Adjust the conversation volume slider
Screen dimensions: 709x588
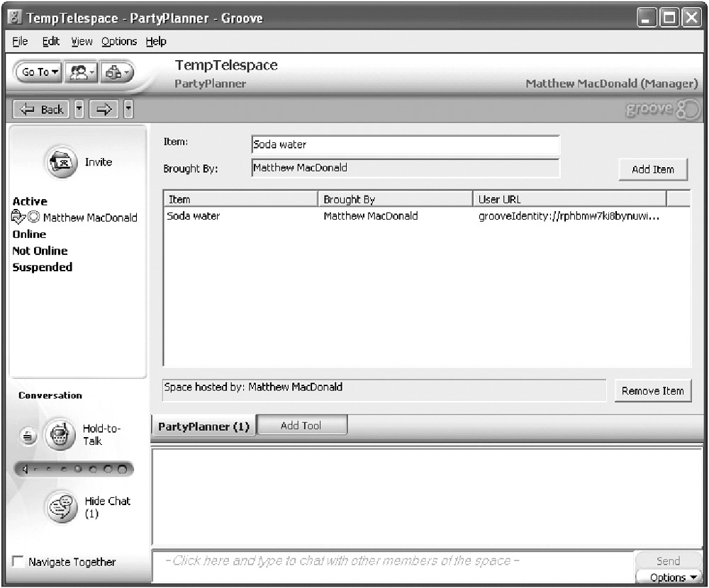74,469
